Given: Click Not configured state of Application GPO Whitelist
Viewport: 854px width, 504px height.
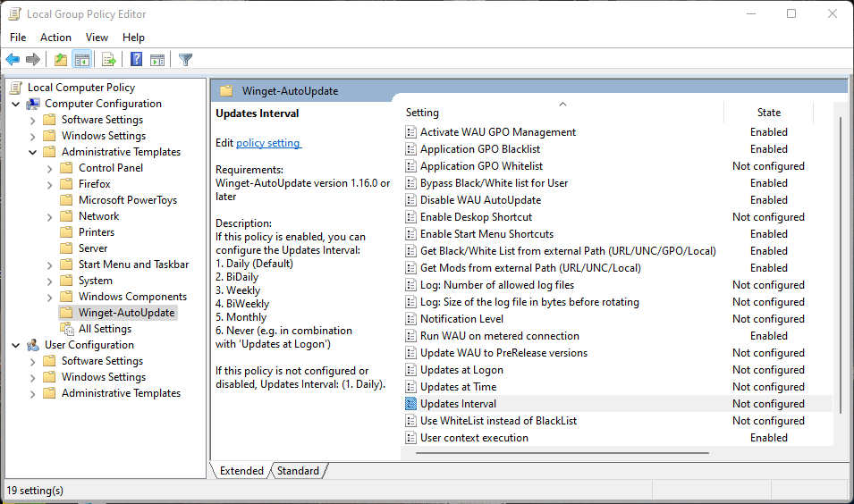Looking at the screenshot, I should 768,166.
